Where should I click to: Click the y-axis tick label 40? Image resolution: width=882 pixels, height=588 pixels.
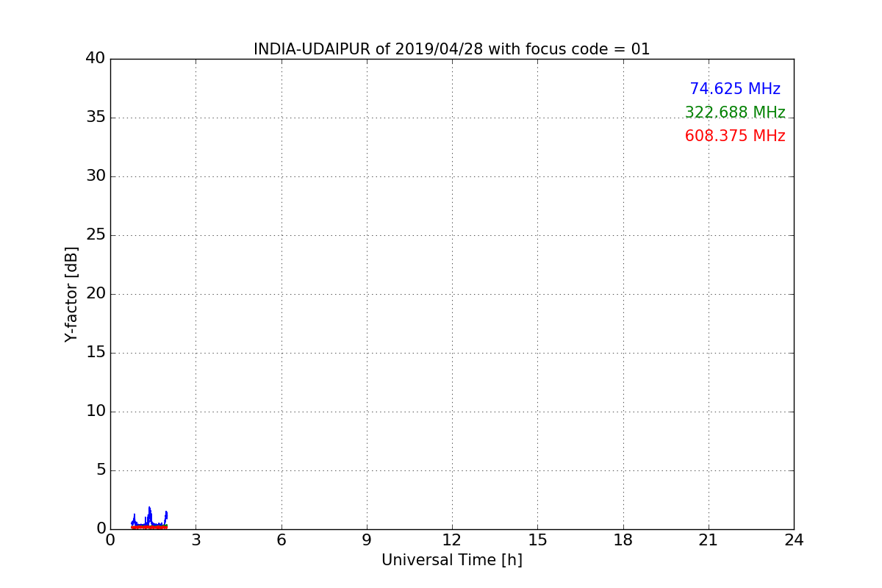click(95, 58)
